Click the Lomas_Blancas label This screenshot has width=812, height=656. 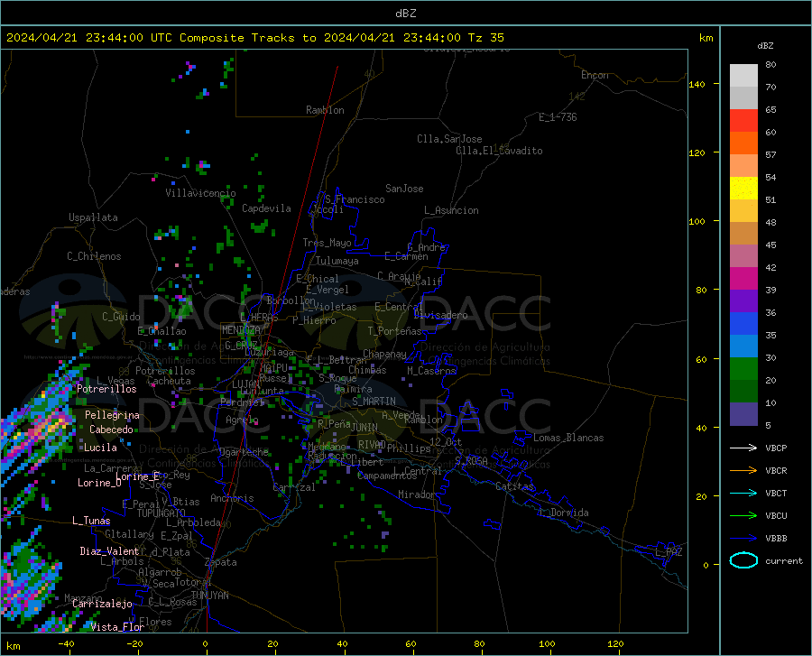(568, 438)
